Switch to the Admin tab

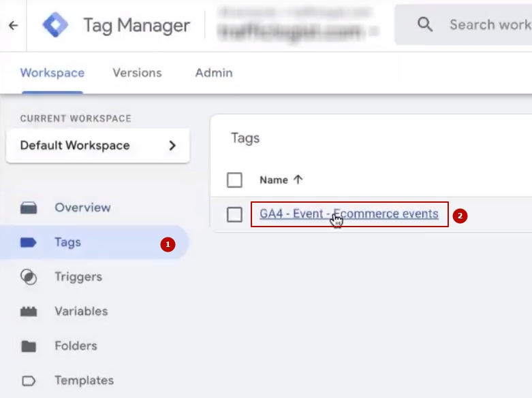[214, 73]
